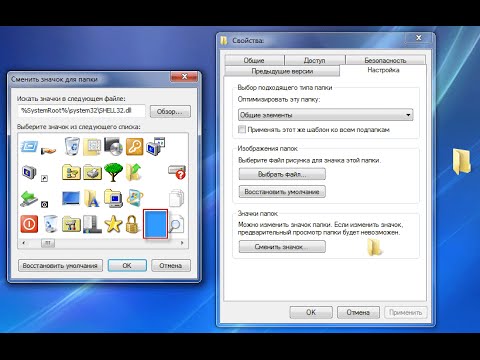Viewport: 480px width, 360px height.
Task: Pick the drive with red question mark icon
Action: point(177,172)
